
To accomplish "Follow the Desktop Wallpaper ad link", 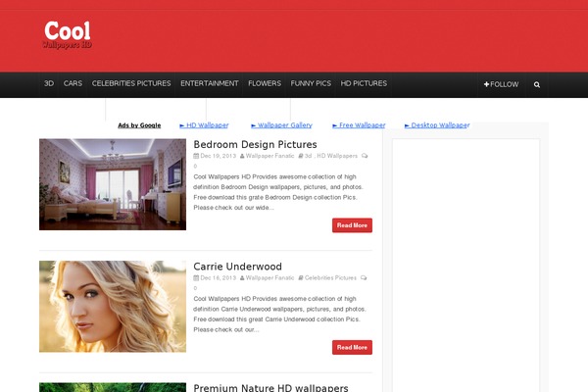I will click(437, 125).
